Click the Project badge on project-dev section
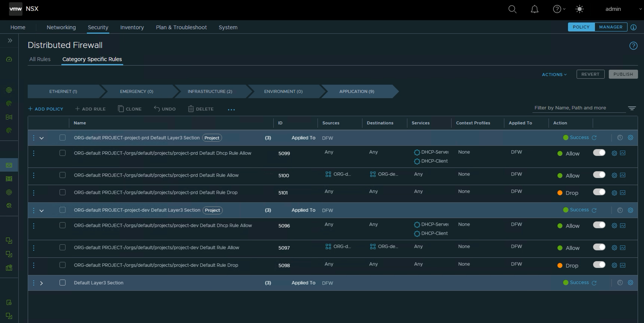This screenshot has height=323, width=644. 212,210
